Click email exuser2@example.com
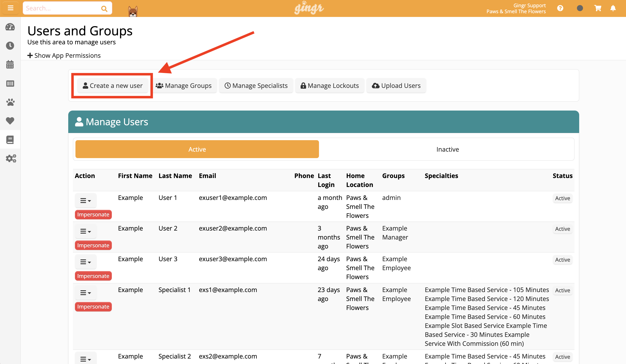The height and width of the screenshot is (364, 626). [x=233, y=229]
